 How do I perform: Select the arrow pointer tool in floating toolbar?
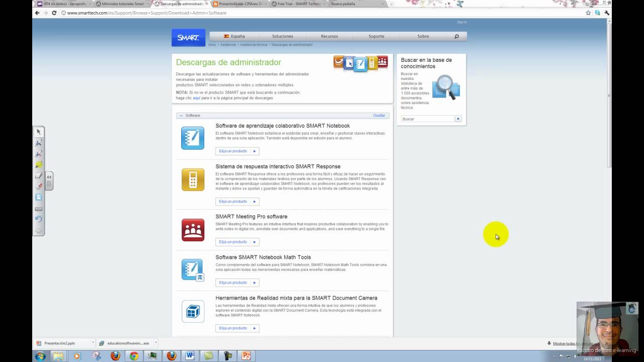39,132
